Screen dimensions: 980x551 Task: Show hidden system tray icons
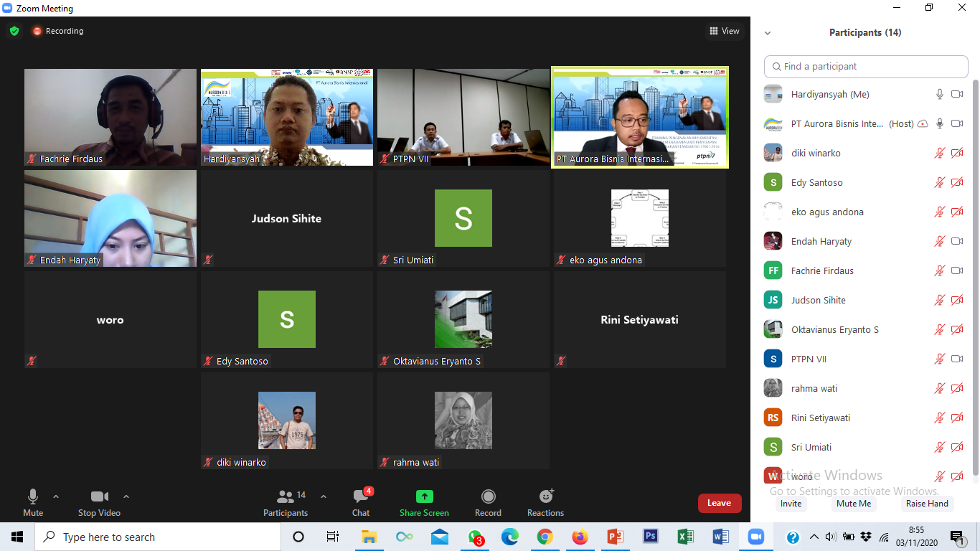pyautogui.click(x=814, y=537)
